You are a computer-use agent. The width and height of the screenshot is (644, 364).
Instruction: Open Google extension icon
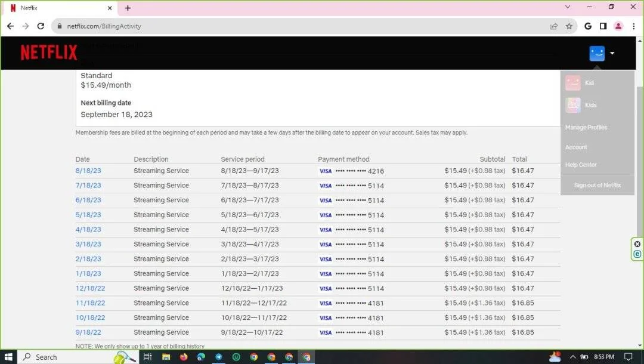coord(588,26)
